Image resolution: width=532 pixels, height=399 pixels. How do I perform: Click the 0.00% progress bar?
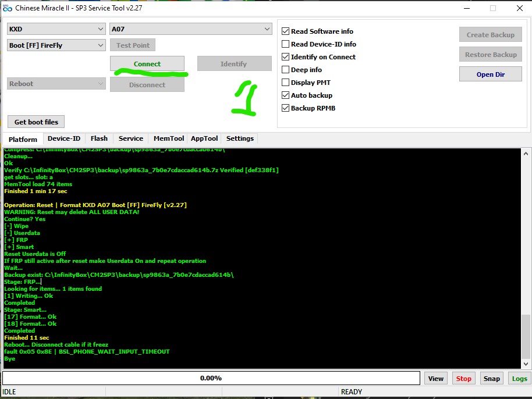pos(211,378)
